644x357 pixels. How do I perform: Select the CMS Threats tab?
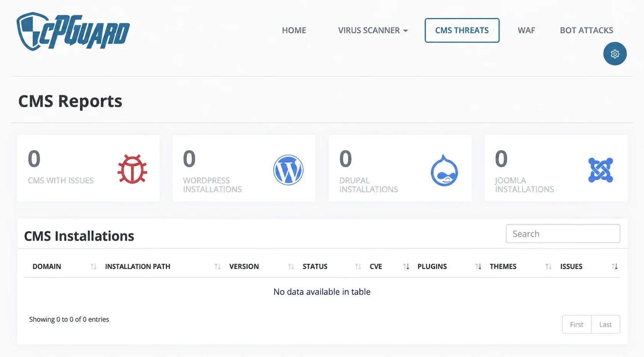tap(462, 30)
